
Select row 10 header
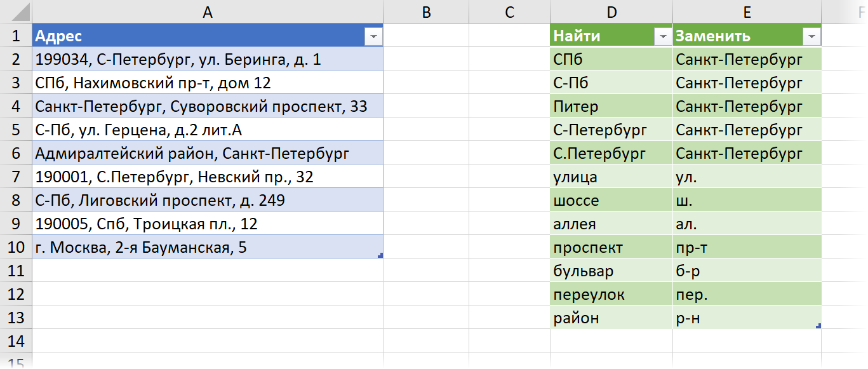point(16,248)
